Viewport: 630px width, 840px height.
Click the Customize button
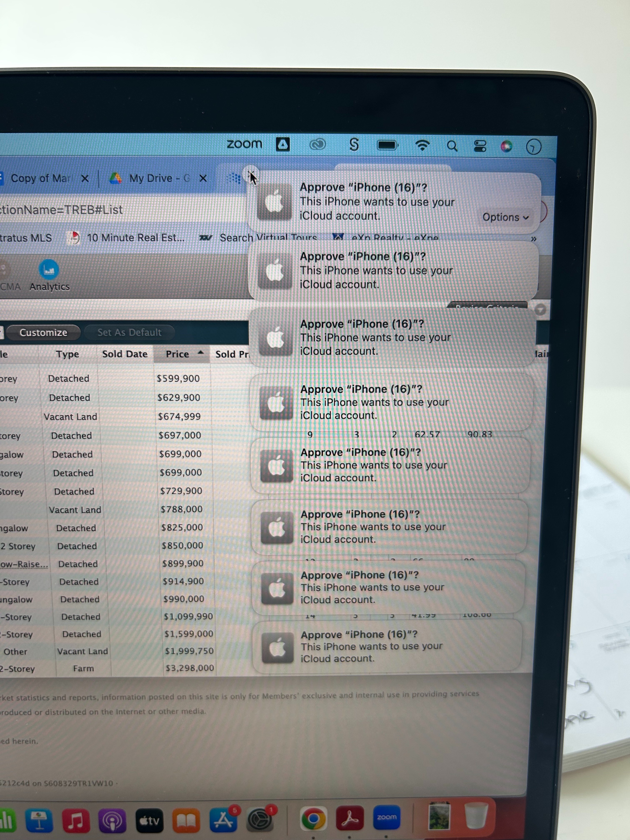[43, 332]
